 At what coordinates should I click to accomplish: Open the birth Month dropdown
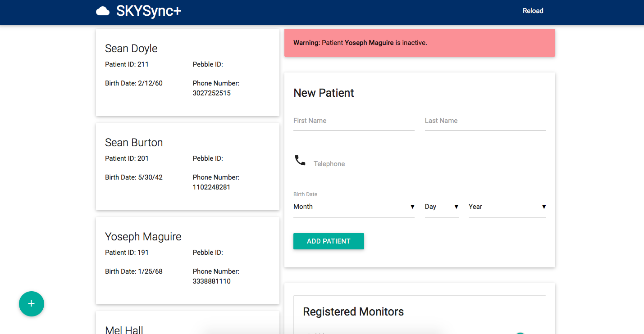tap(354, 207)
